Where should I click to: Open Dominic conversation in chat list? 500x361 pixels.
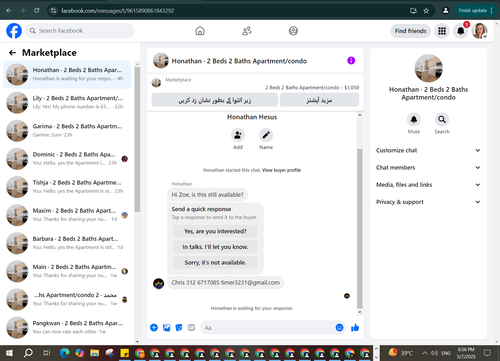(67, 159)
